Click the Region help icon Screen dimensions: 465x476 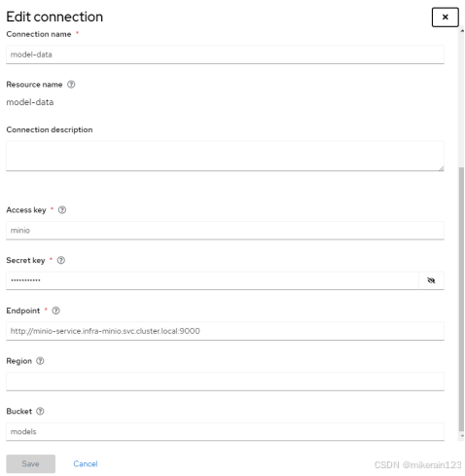click(40, 361)
